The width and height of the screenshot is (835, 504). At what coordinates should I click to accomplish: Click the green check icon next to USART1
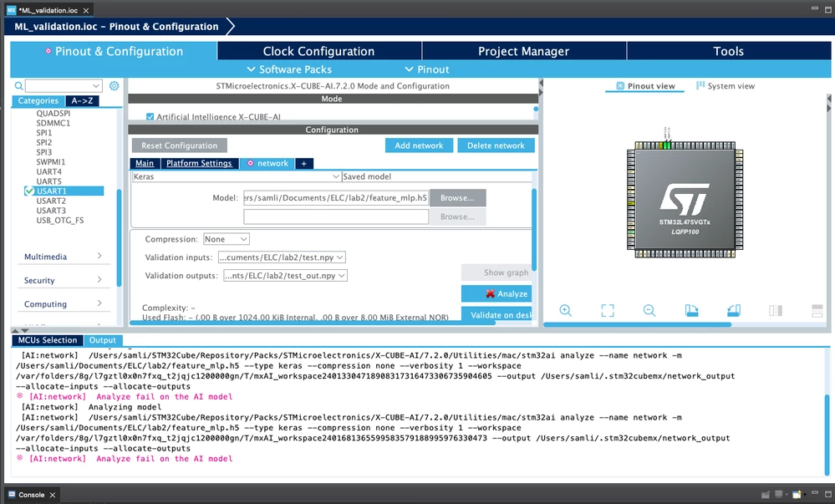(x=29, y=191)
